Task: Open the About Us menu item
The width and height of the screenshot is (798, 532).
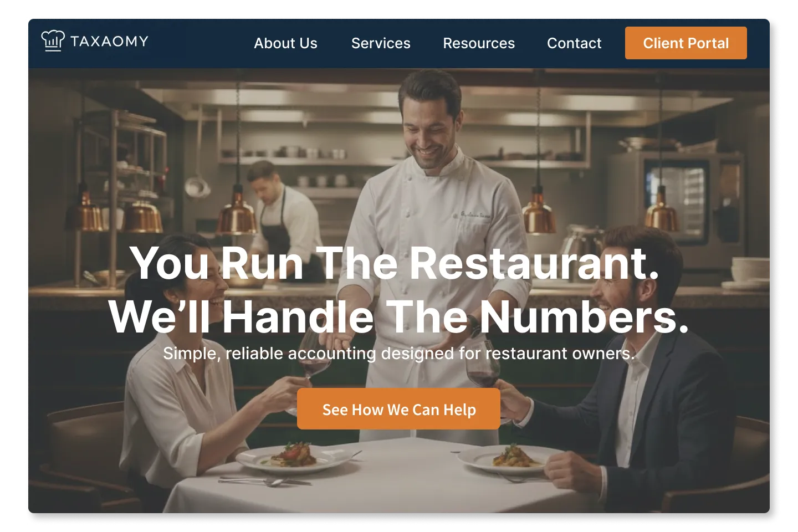Action: (285, 43)
